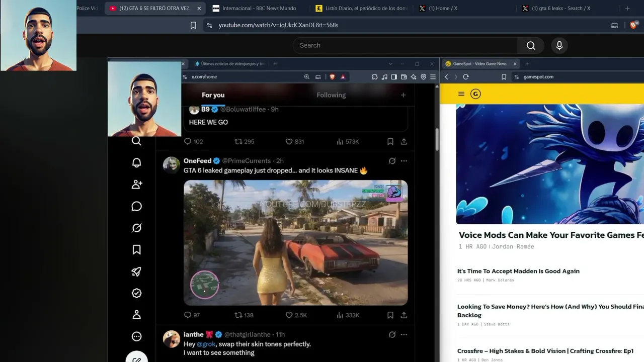Open the inner browser's hamburger menu
Screen dimensions: 644x362
(433, 77)
